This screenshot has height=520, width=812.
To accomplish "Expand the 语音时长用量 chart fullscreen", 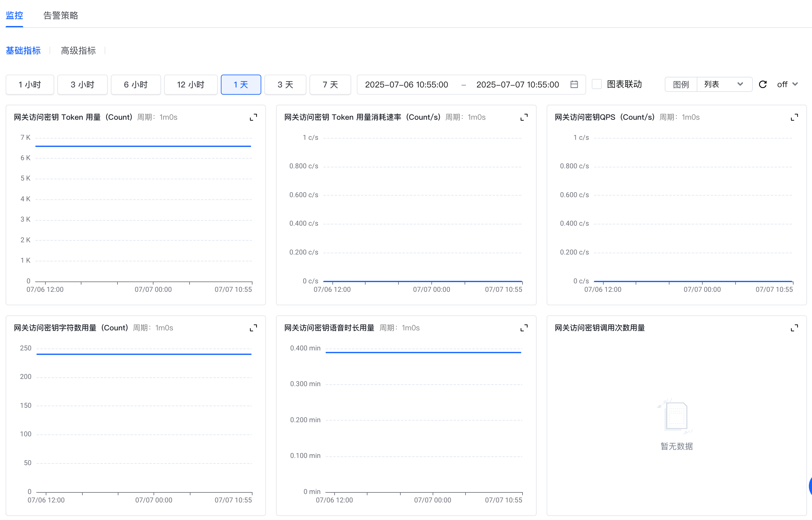I will 524,328.
